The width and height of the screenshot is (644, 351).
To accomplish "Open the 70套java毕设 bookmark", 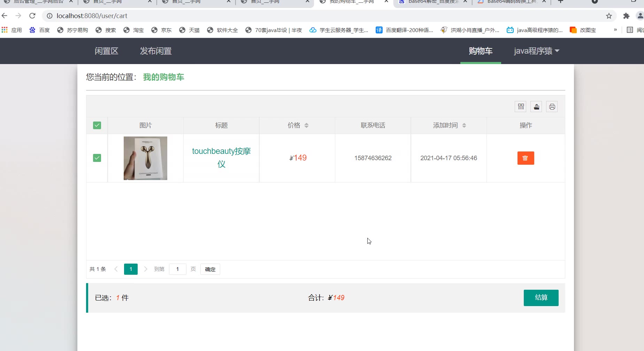I will click(x=274, y=30).
